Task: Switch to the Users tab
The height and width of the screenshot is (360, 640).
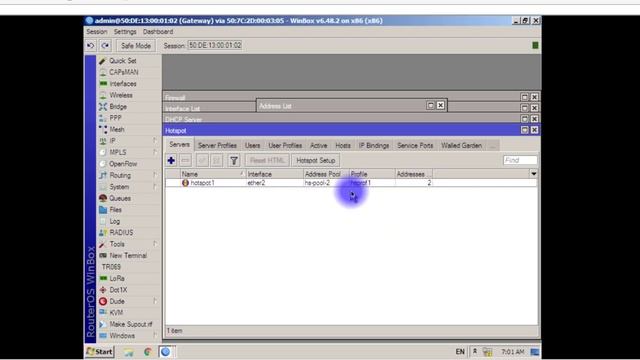Action: pos(252,146)
